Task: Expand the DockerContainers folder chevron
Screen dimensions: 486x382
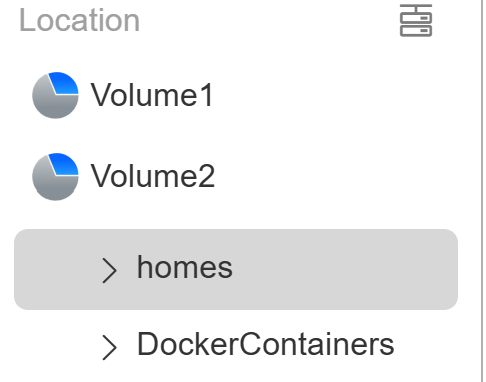Action: pos(109,347)
